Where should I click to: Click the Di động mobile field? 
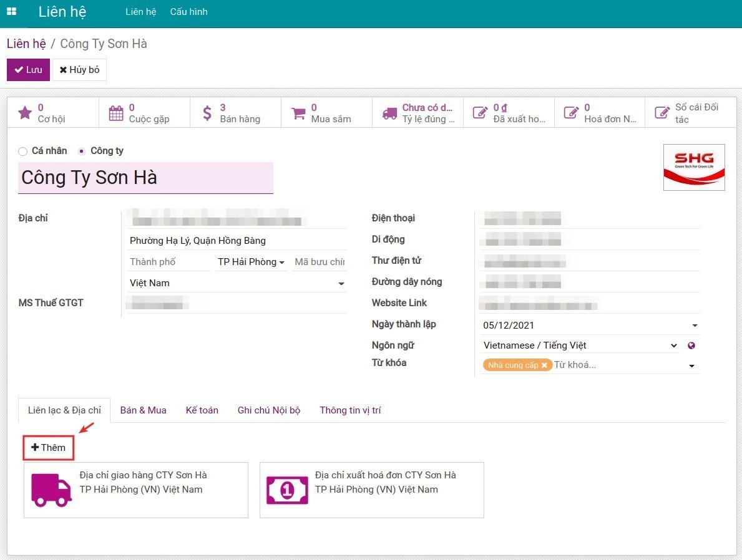(x=590, y=240)
